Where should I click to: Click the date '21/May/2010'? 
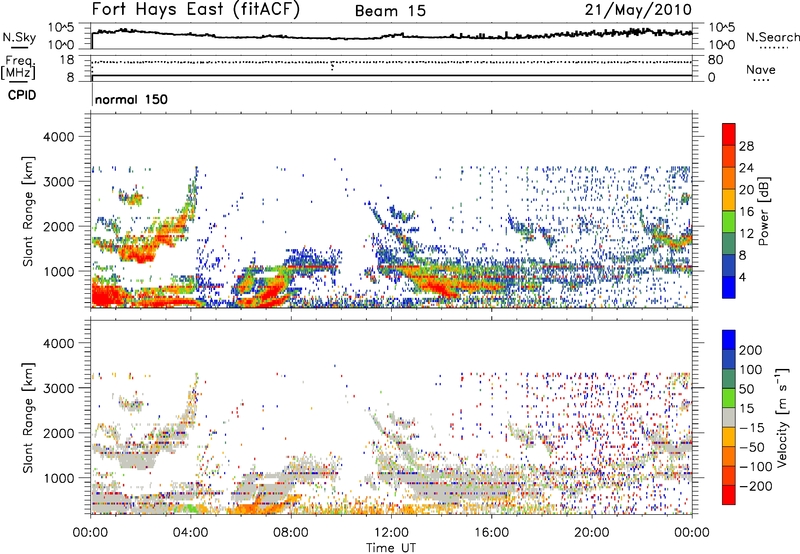(x=638, y=10)
